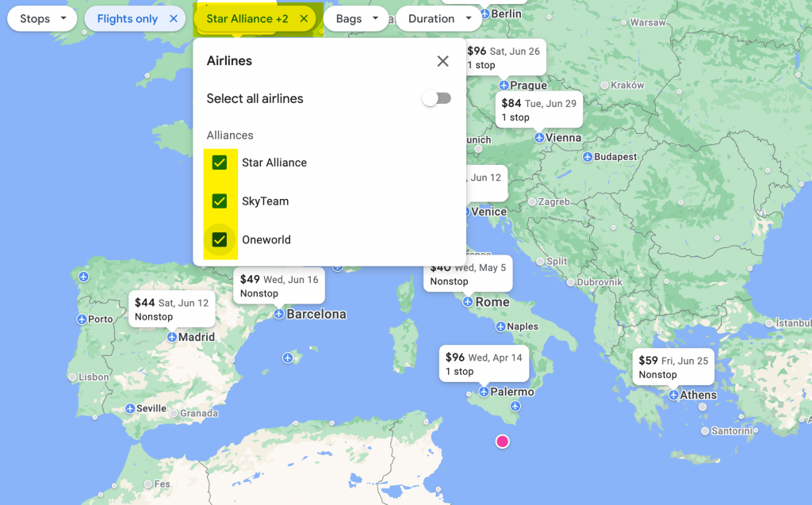Click the Athens airport marker icon
Image resolution: width=812 pixels, height=505 pixels.
point(672,395)
